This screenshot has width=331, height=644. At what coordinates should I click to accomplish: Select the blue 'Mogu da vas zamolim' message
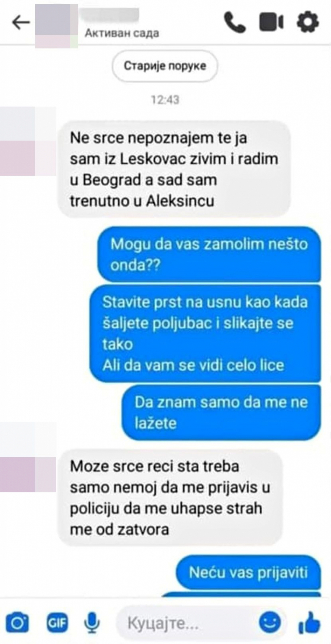[x=209, y=254]
